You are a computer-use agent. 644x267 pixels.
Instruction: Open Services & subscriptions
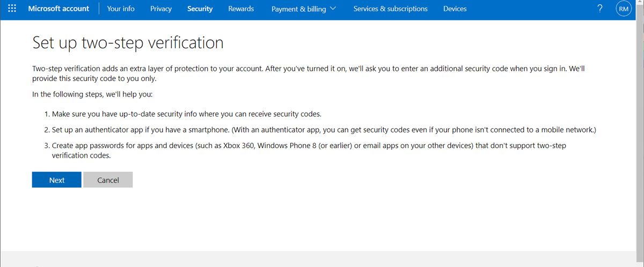pos(390,9)
